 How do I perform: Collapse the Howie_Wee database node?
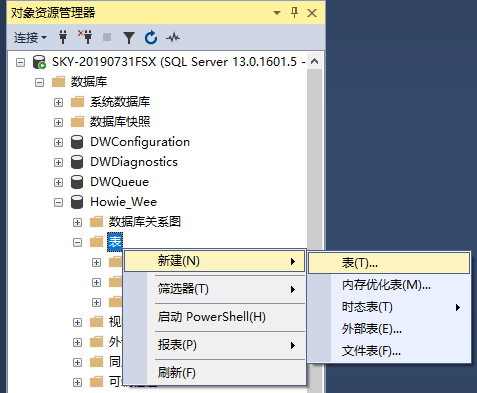[58, 202]
